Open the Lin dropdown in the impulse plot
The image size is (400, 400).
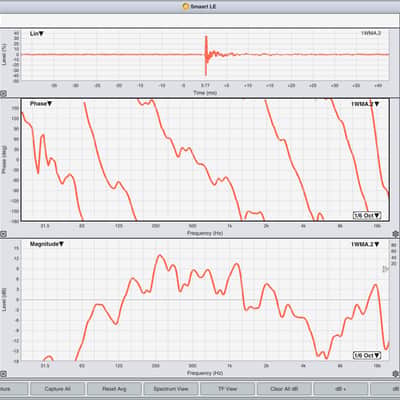tap(37, 34)
